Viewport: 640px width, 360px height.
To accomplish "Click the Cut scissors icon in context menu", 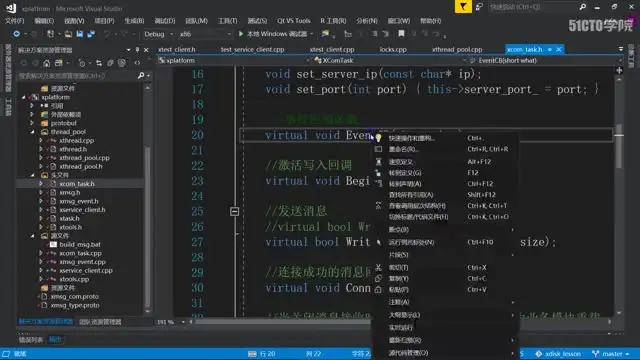I will tap(378, 267).
